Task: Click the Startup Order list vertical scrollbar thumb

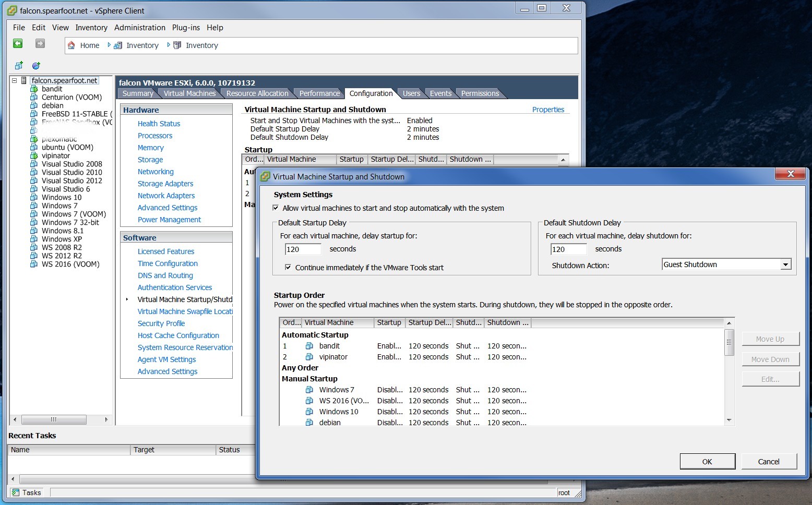Action: pyautogui.click(x=729, y=342)
